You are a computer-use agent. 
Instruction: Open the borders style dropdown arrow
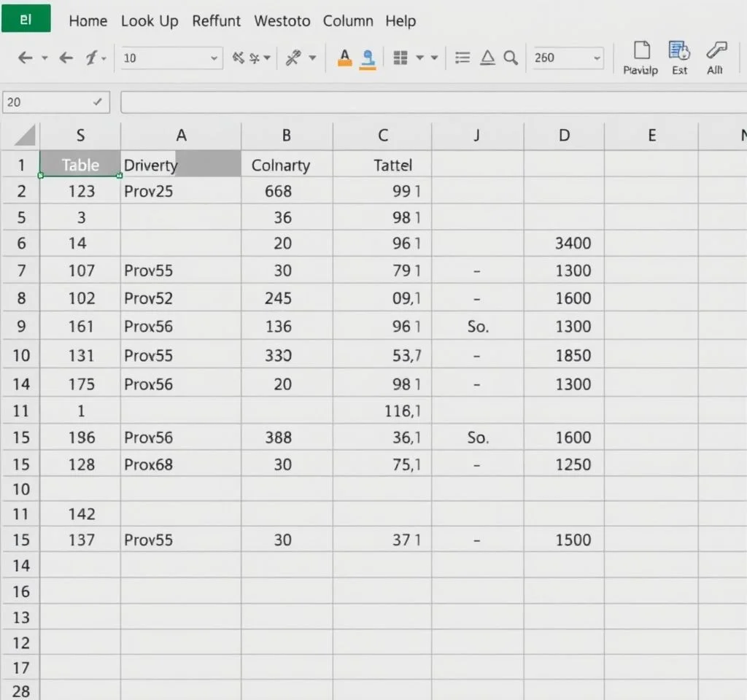coord(421,58)
